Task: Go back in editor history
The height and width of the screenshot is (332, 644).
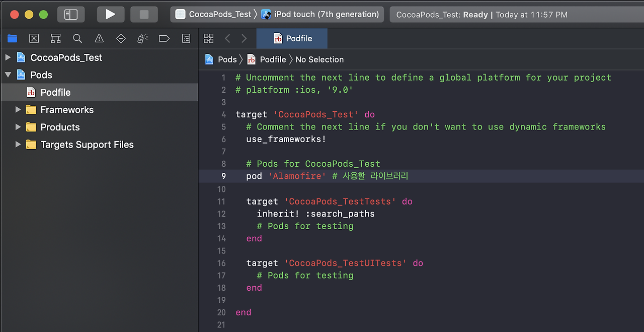Action: (x=227, y=38)
